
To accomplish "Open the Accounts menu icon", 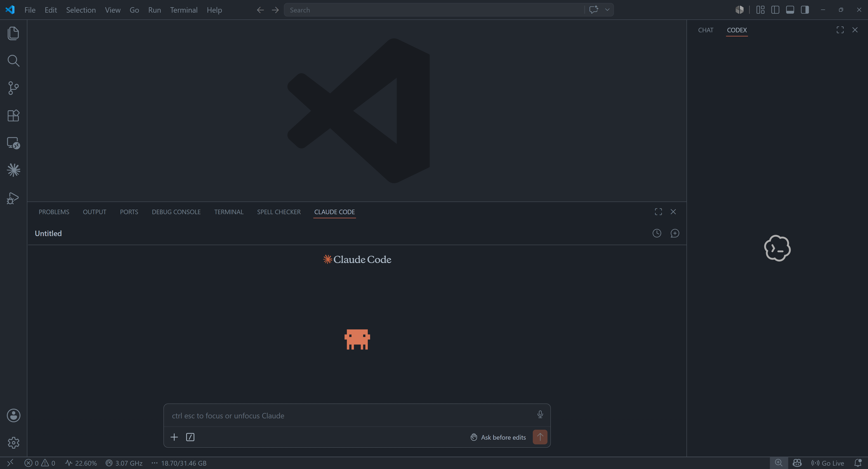I will [x=14, y=415].
